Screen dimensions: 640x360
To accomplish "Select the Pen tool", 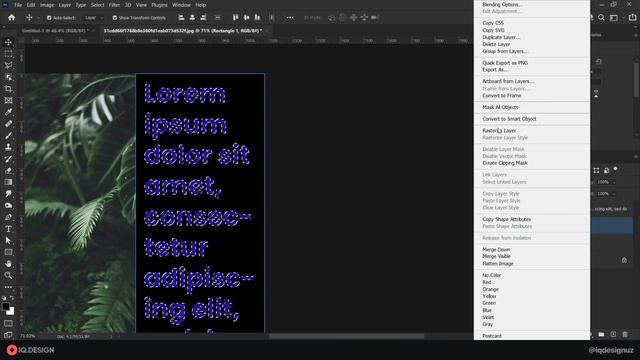I will [x=8, y=217].
